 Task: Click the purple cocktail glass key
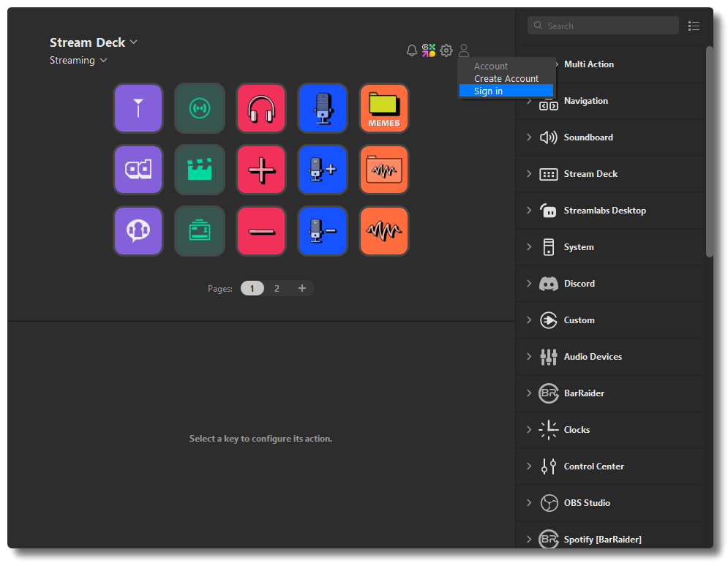[138, 108]
